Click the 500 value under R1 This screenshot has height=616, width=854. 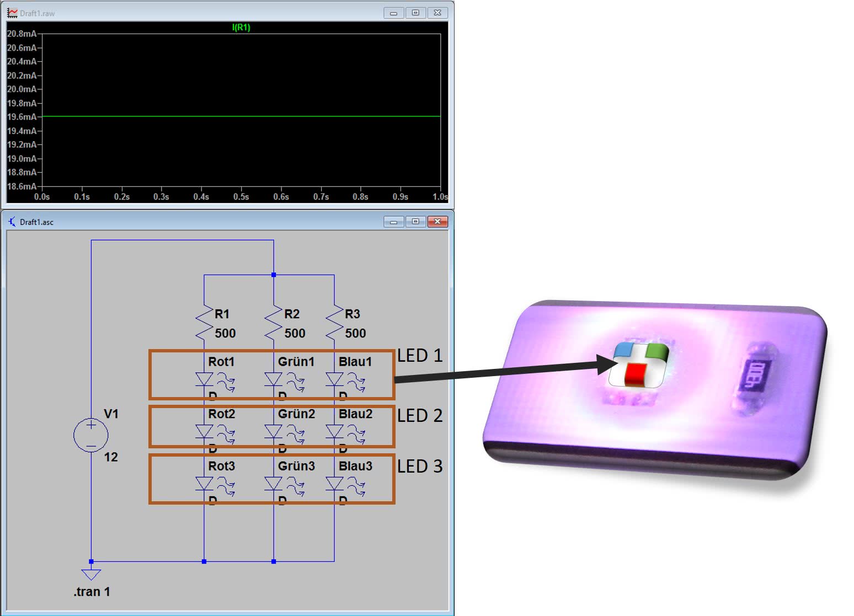tap(225, 333)
